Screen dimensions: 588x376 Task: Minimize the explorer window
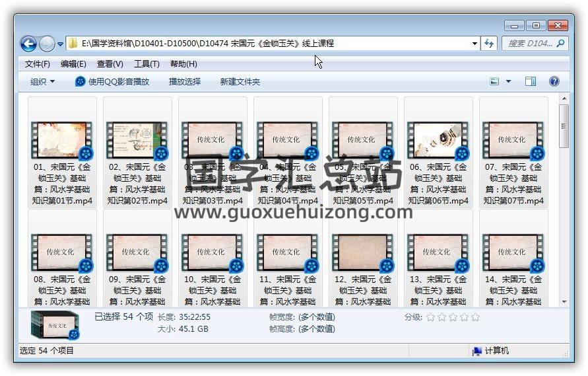[x=514, y=26]
